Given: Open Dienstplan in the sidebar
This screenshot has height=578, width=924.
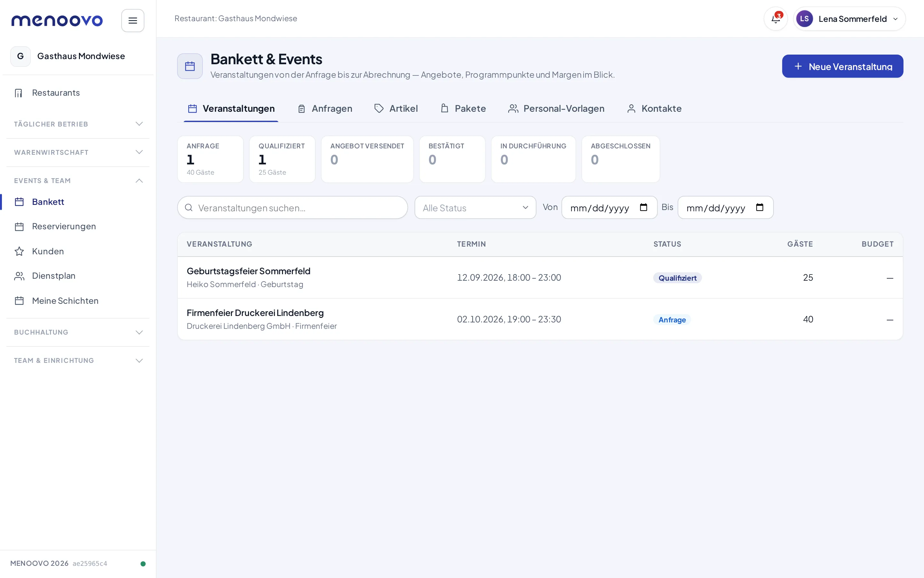Looking at the screenshot, I should click(x=78, y=276).
